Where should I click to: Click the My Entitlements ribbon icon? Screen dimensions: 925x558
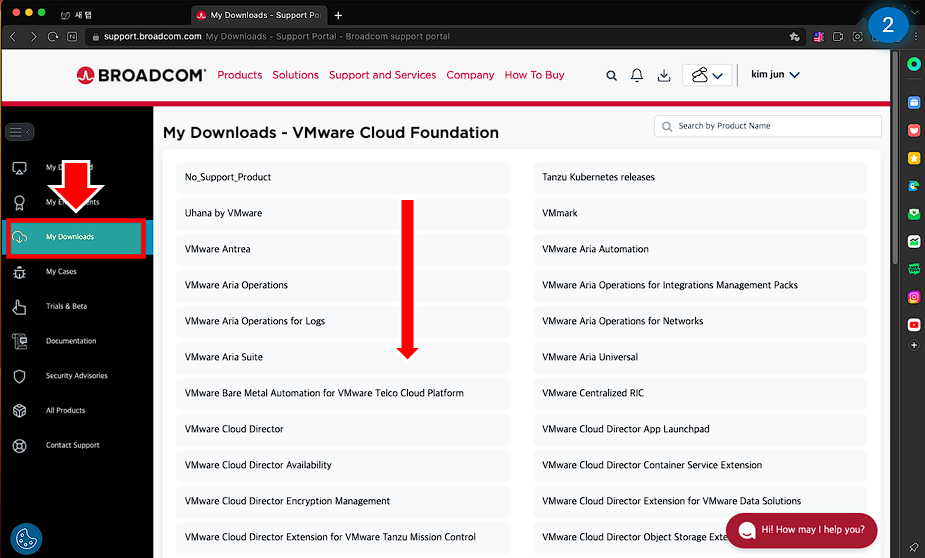point(19,203)
